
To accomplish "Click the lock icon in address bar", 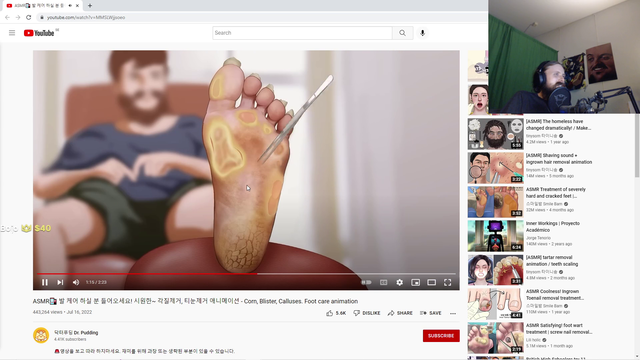I will (x=41, y=18).
